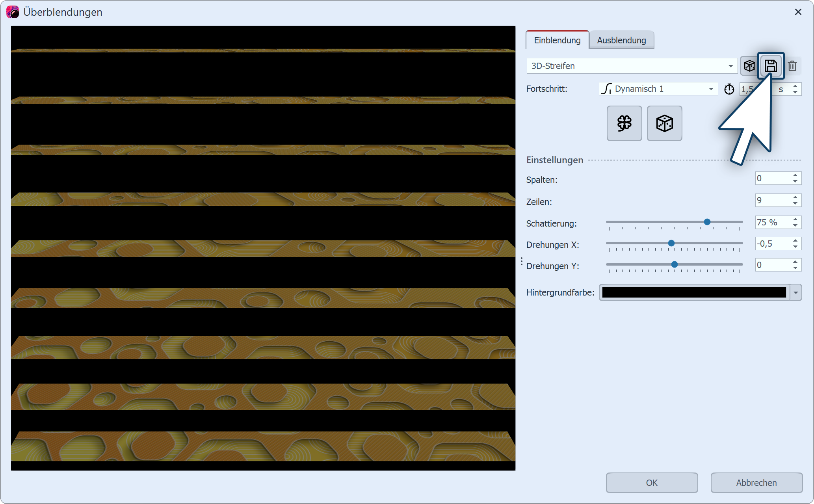Click the save transition preset icon

pos(771,66)
